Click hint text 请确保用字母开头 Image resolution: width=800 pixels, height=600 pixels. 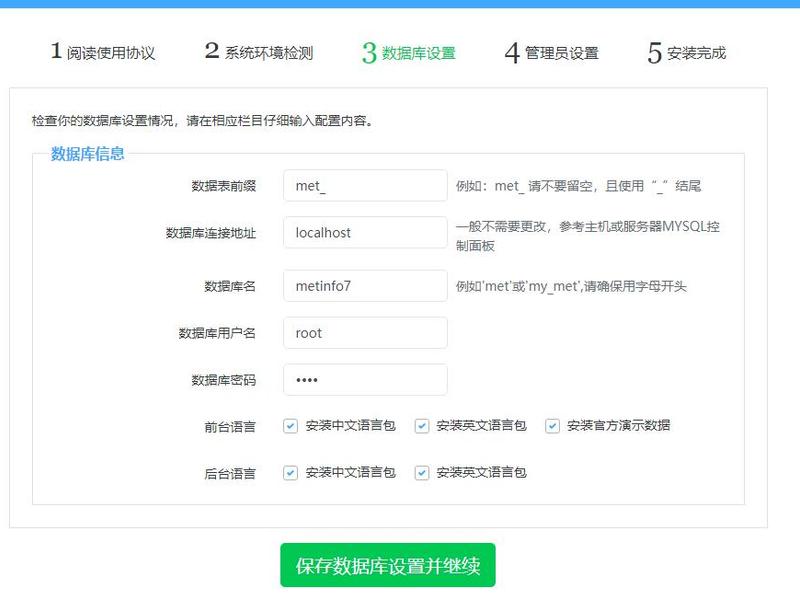point(635,286)
